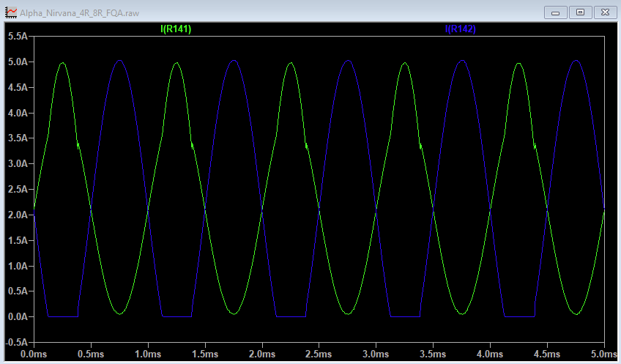Click the 0.0A vertical axis label

(x=18, y=317)
